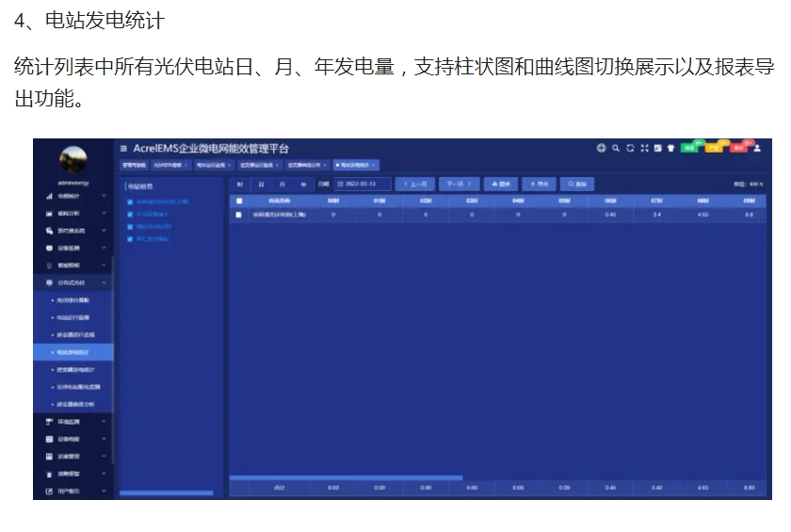Image resolution: width=791 pixels, height=532 pixels.
Task: Open theme switcher shirt icon
Action: [x=670, y=148]
